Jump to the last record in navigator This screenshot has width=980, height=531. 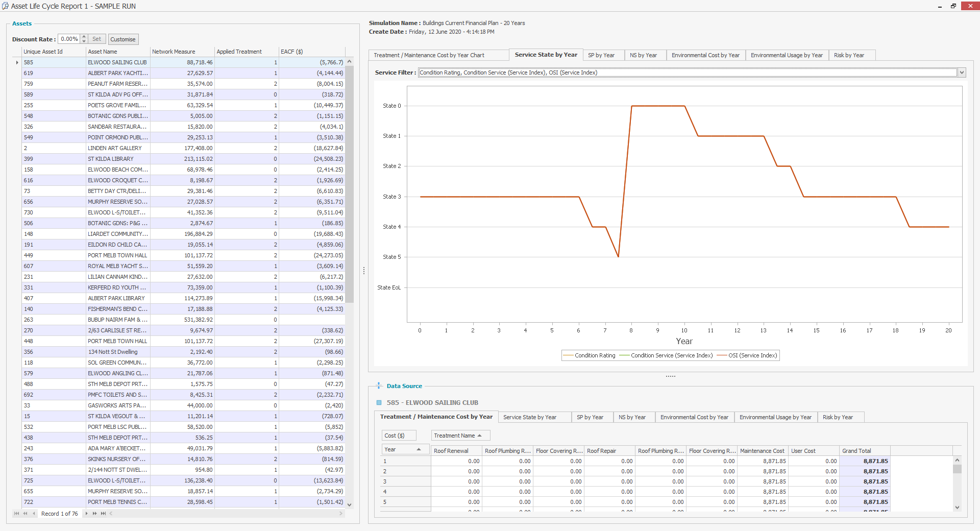click(104, 514)
